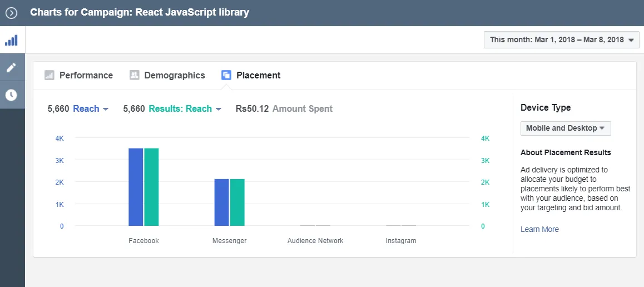
Task: Click the blue Facebook reach bar
Action: coord(136,187)
